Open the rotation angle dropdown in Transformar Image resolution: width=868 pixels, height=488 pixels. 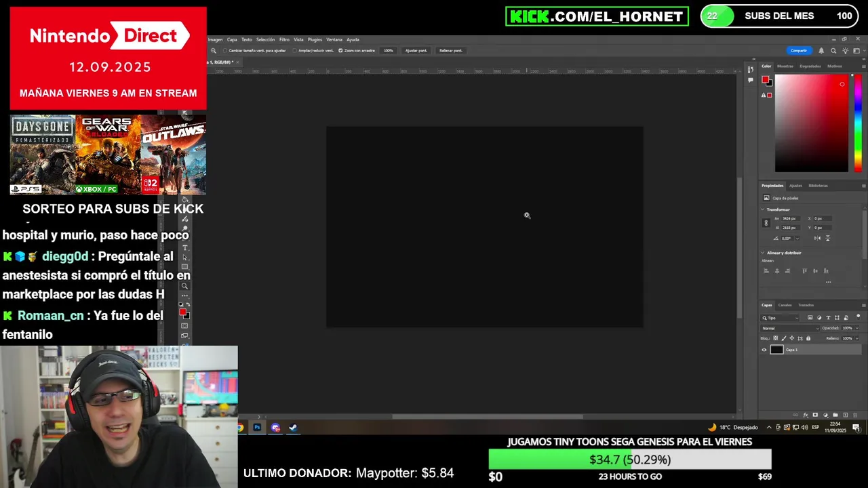click(x=797, y=239)
